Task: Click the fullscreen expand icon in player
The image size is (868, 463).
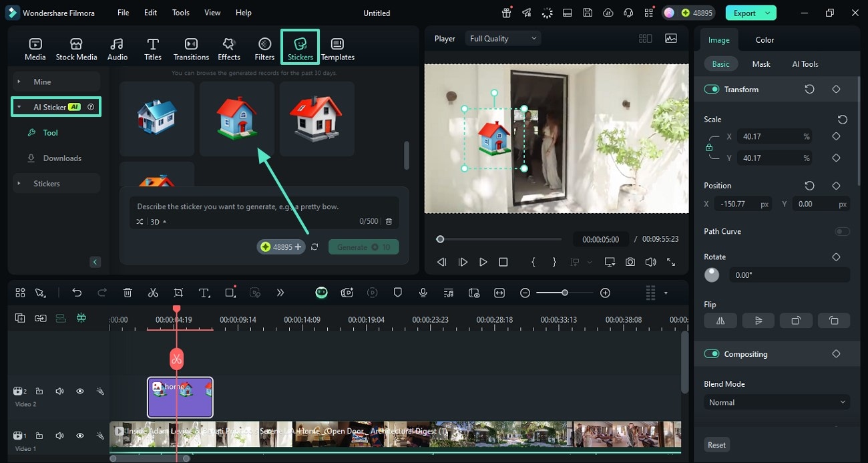Action: (x=671, y=262)
